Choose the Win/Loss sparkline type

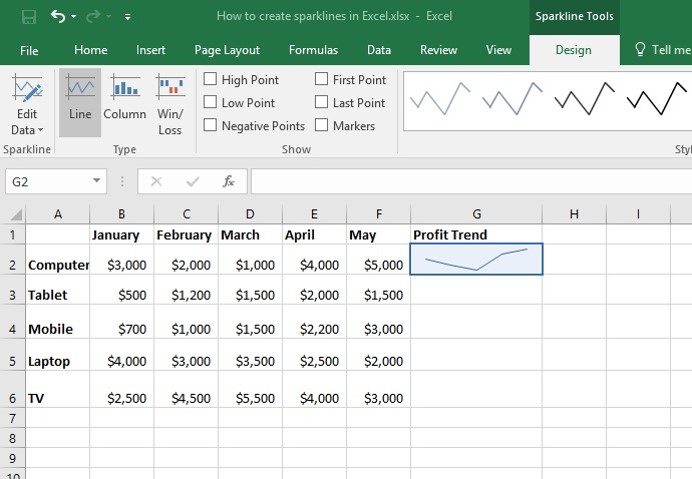pos(170,102)
